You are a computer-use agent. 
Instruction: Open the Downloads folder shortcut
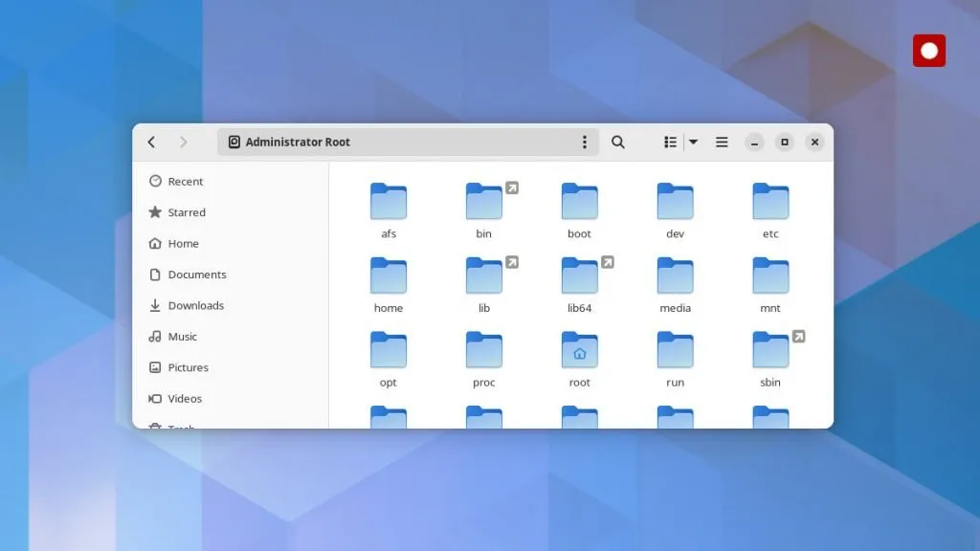coord(198,305)
